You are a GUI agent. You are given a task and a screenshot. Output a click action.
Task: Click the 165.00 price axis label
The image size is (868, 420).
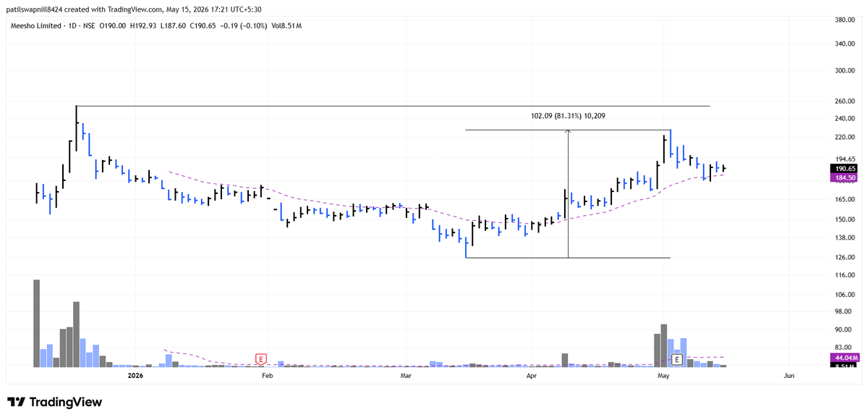point(845,198)
